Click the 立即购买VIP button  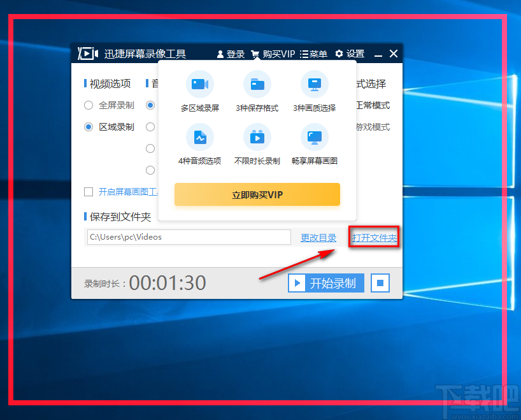click(257, 194)
